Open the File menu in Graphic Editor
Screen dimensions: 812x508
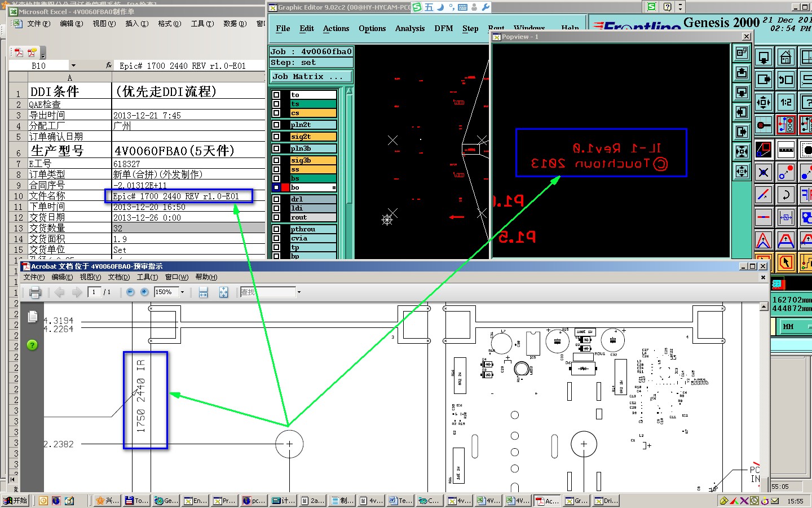283,28
